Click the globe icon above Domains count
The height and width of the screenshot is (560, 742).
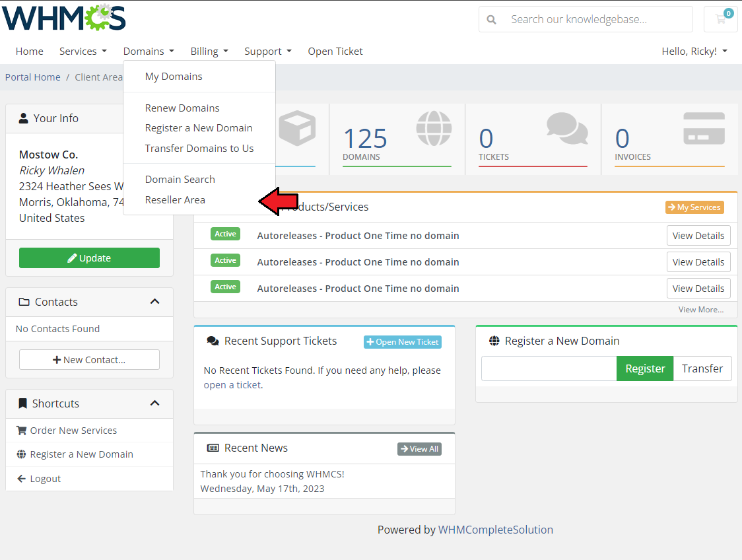coord(434,128)
